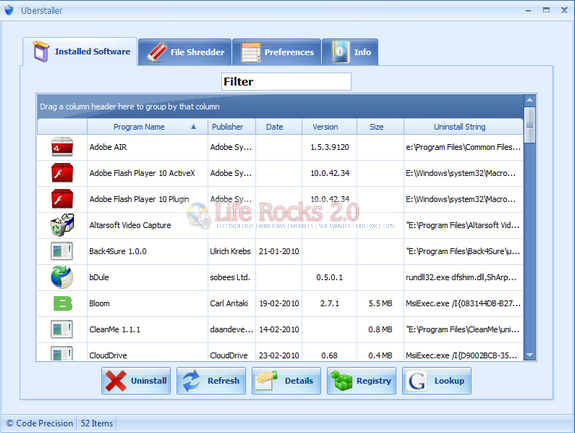The width and height of the screenshot is (575, 433).
Task: Sort by the Publisher column header
Action: [x=232, y=127]
